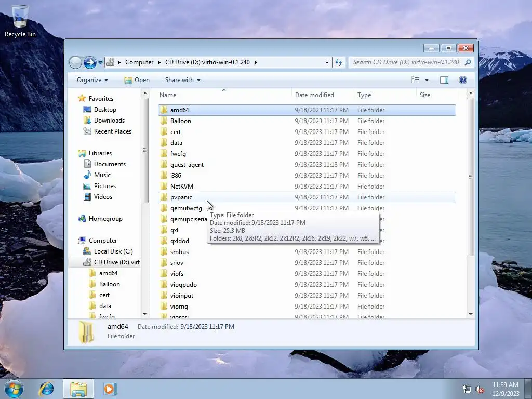Select the fwcfg folder in file list

(x=307, y=154)
